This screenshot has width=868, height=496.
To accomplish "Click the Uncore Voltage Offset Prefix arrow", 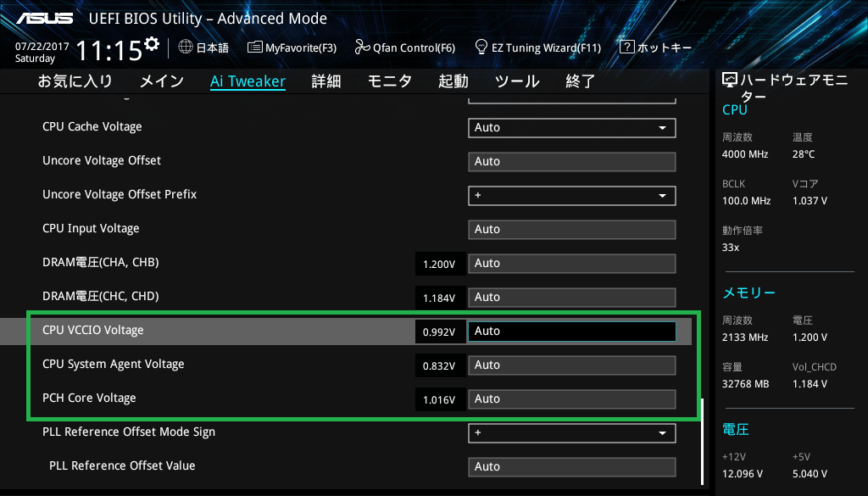I will pos(662,195).
